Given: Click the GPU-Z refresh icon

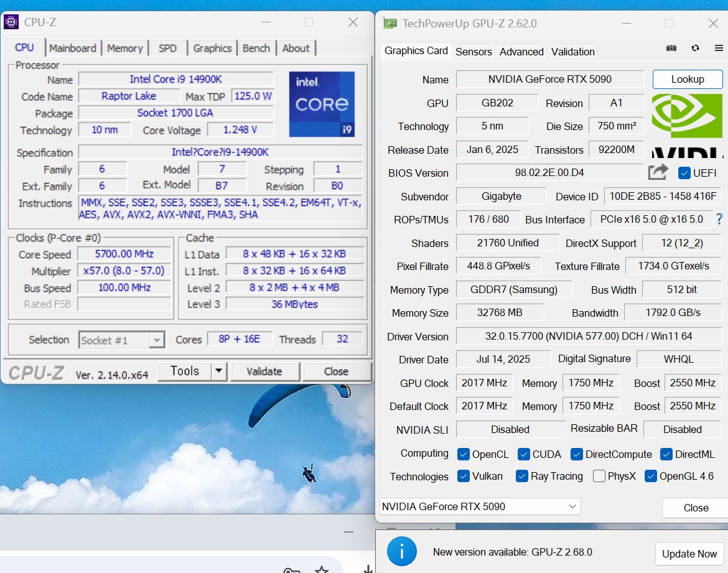Looking at the screenshot, I should tap(695, 49).
